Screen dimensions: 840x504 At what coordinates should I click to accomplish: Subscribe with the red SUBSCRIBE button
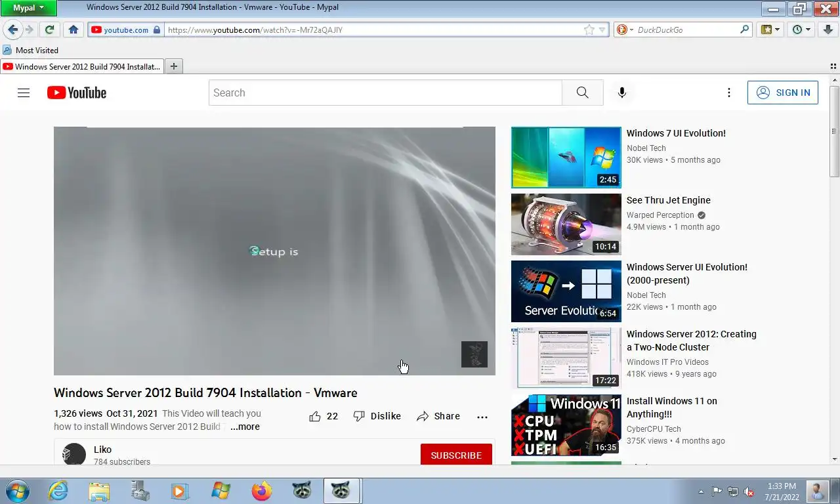coord(456,455)
